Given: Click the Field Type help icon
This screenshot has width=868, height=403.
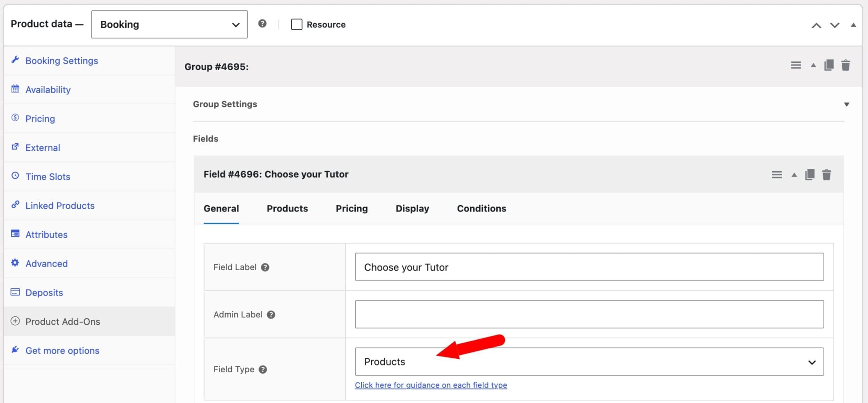Looking at the screenshot, I should coord(263,369).
